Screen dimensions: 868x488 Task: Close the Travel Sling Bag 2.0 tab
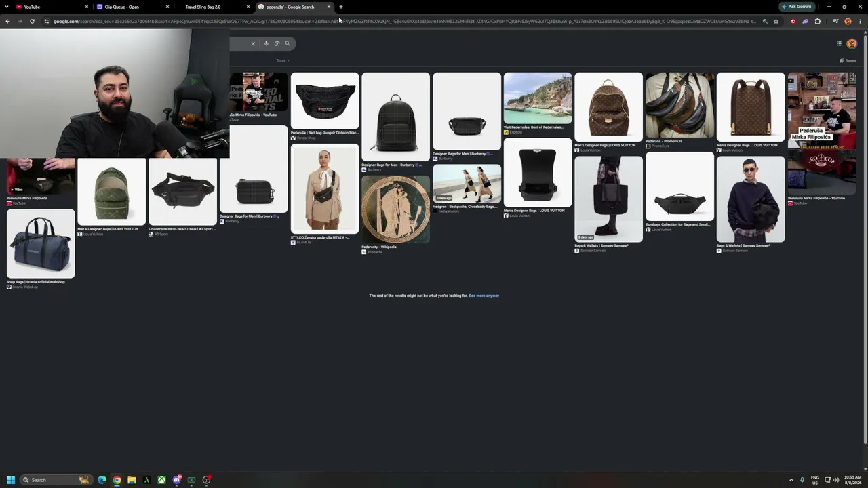(x=248, y=7)
